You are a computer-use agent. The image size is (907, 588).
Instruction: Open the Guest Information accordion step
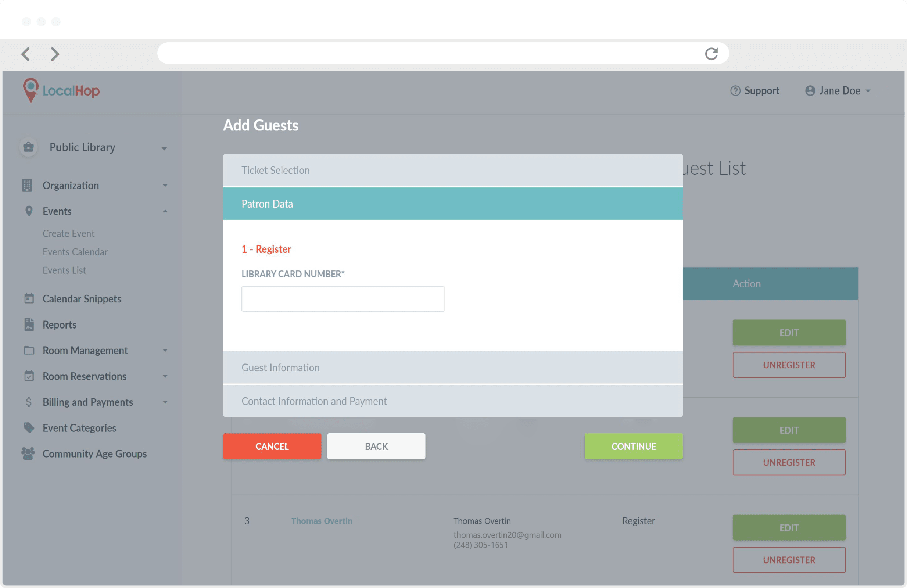452,367
